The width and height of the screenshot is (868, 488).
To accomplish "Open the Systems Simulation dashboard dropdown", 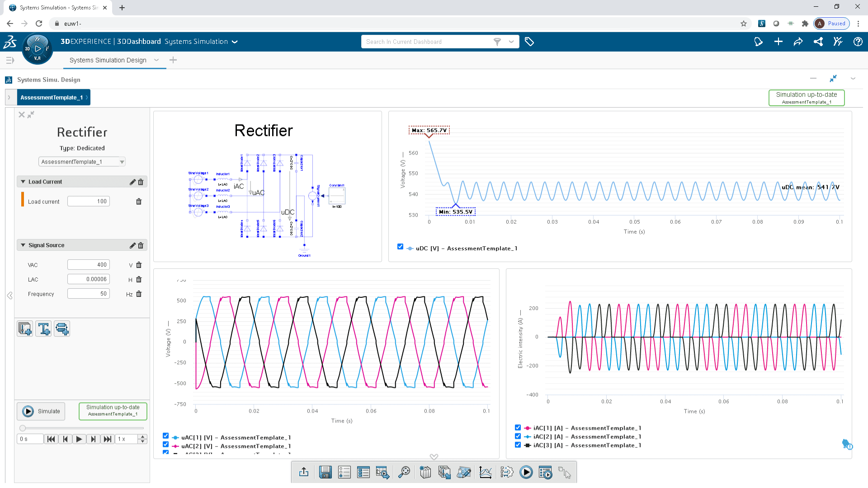I will click(235, 42).
